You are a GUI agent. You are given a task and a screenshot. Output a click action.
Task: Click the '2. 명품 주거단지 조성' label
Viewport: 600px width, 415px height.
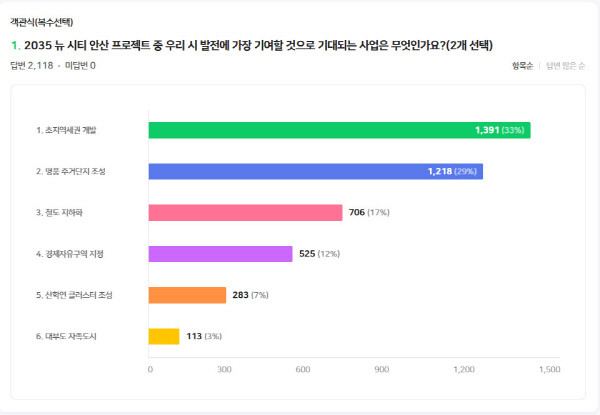click(x=71, y=171)
